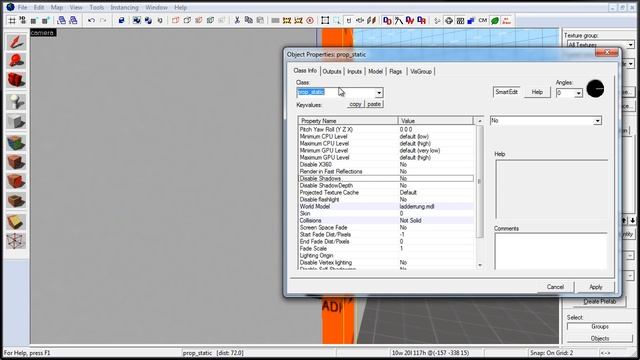
Task: Click Apply in Object Properties
Action: [x=596, y=287]
